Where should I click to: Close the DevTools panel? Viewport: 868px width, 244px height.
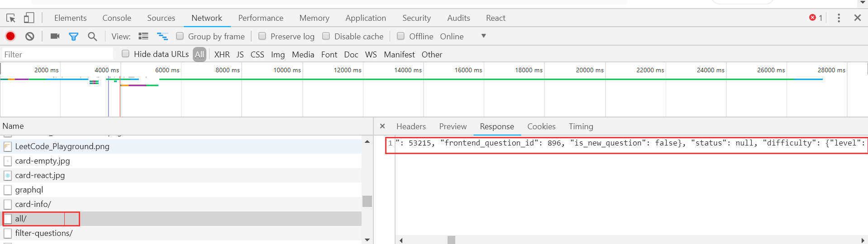[857, 18]
